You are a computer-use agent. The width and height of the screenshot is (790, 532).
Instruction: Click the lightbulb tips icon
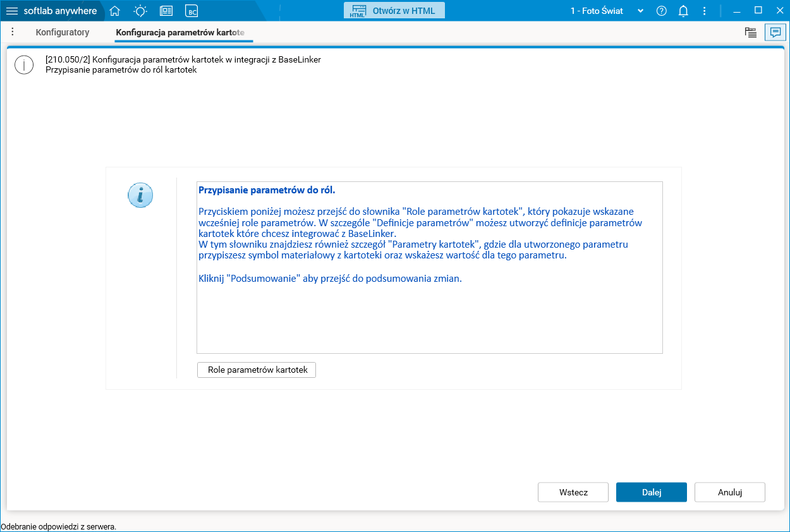(140, 11)
